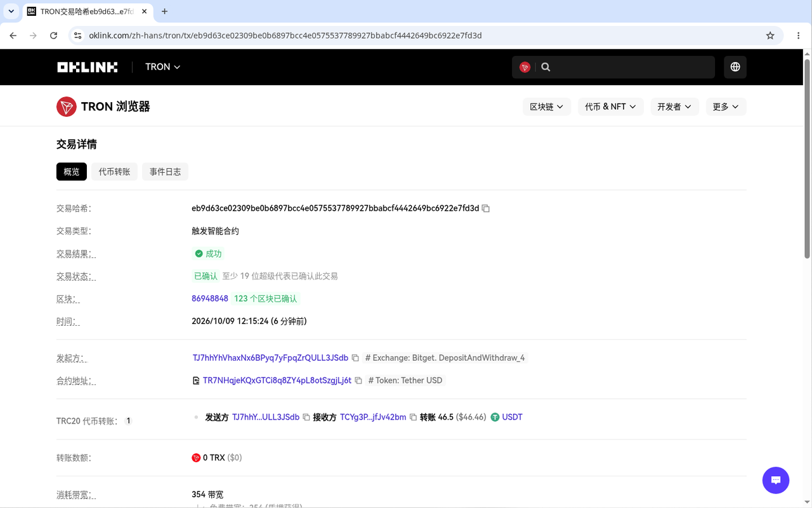Open initiator address TJ7hhYhVhaxNx6BPyq7yFpqZrQULL3JSdb

270,358
